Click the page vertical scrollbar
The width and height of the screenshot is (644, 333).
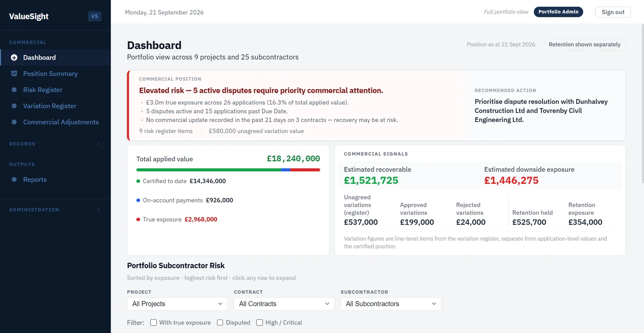click(642, 104)
